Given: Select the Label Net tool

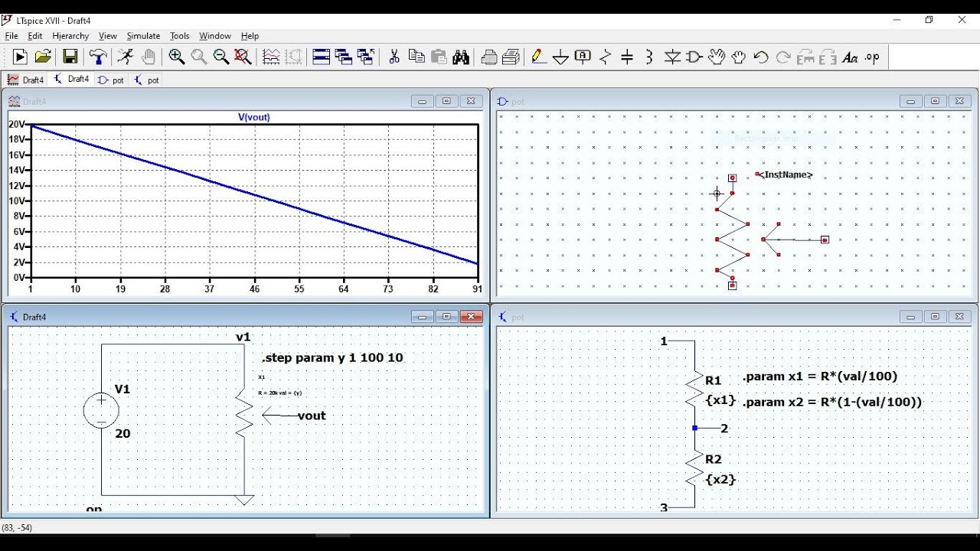Looking at the screenshot, I should 583,57.
